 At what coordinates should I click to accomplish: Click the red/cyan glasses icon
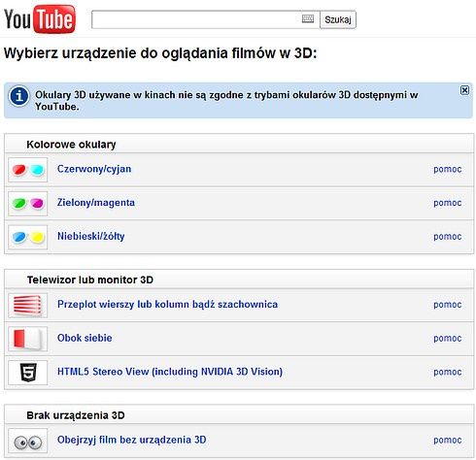28,170
